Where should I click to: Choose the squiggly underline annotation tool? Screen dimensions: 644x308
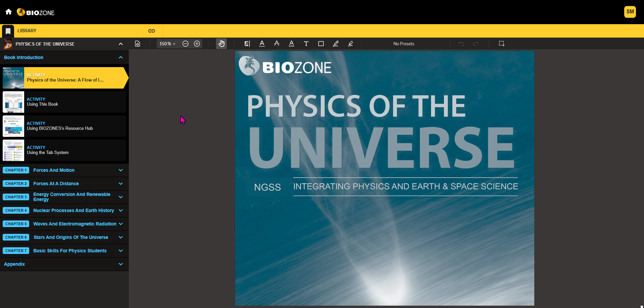[291, 44]
